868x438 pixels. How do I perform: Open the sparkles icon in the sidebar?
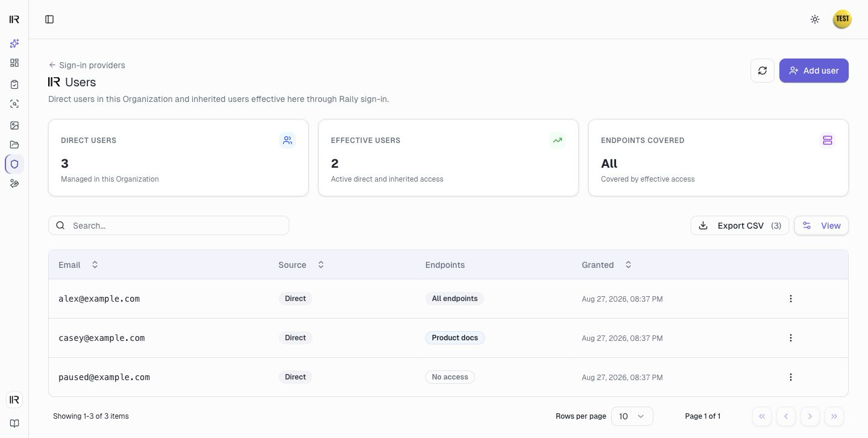[14, 43]
